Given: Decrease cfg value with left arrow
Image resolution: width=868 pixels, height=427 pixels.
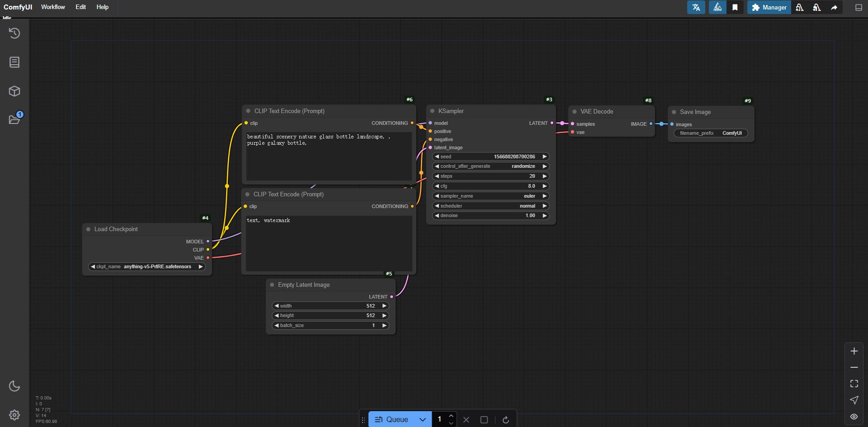Looking at the screenshot, I should click(437, 186).
